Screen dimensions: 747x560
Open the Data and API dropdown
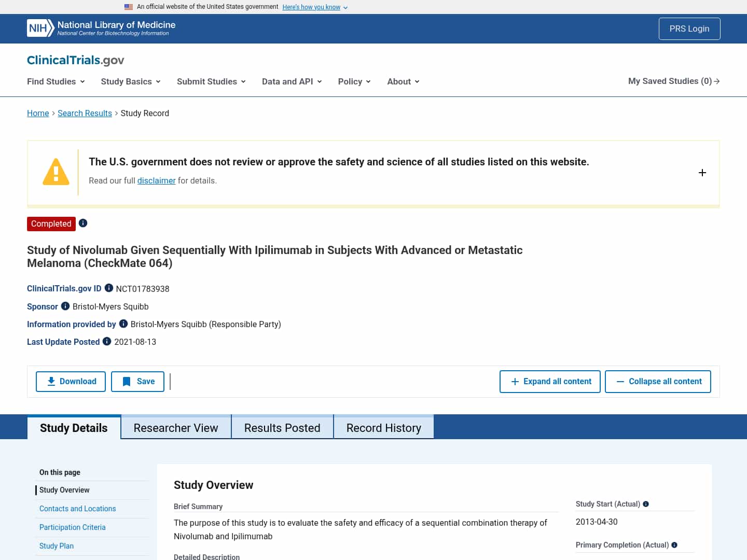(292, 81)
